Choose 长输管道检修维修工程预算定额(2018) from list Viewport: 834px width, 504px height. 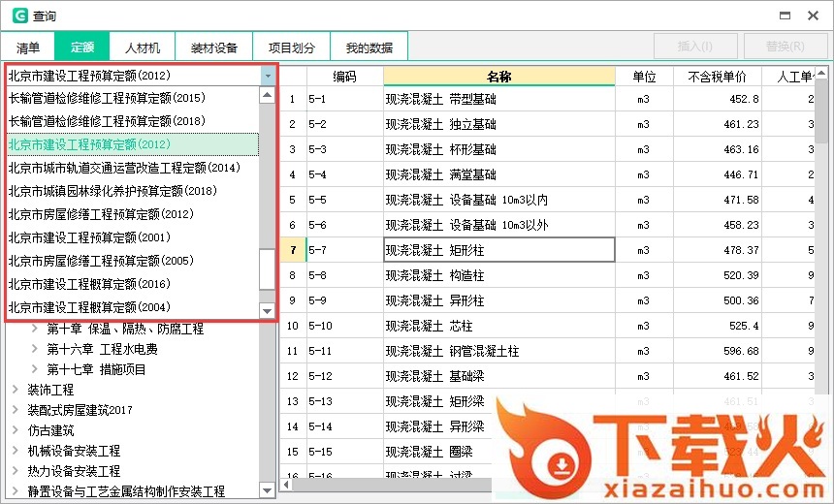point(133,121)
